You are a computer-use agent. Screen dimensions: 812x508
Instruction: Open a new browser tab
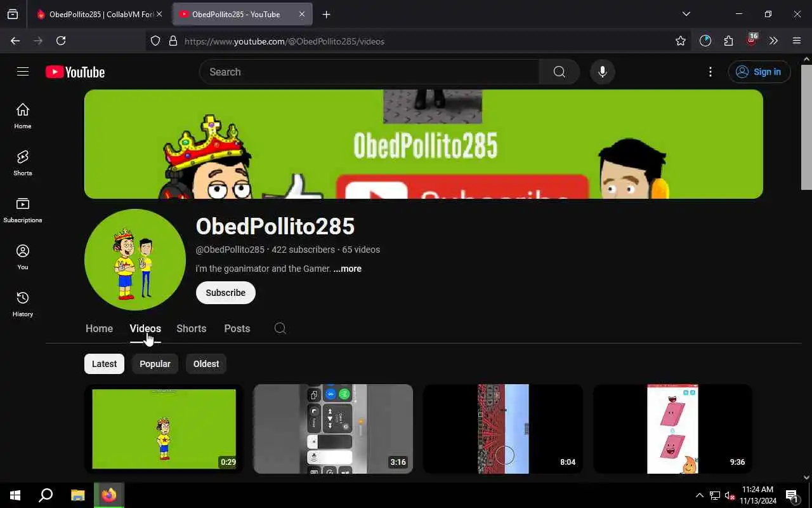click(326, 14)
